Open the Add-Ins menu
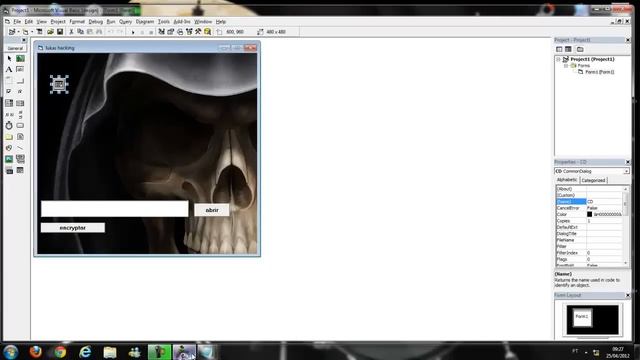The image size is (640, 360). pyautogui.click(x=182, y=22)
